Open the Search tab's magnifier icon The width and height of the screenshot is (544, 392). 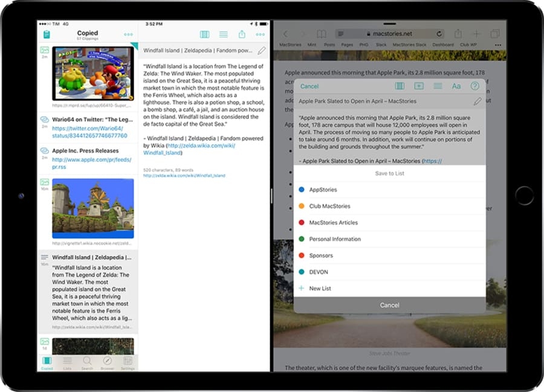[x=88, y=361]
